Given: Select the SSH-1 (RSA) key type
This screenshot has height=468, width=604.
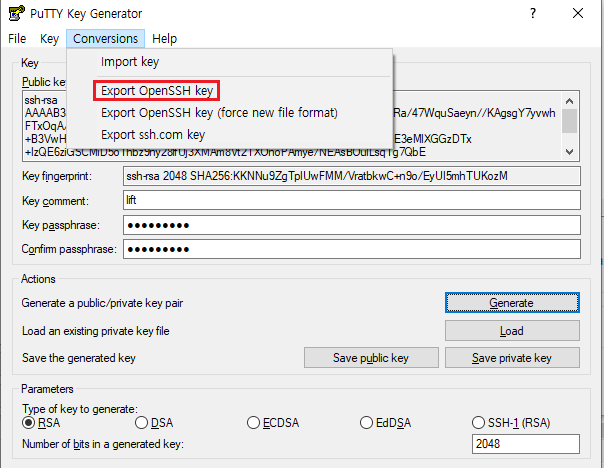Looking at the screenshot, I should point(511,423).
